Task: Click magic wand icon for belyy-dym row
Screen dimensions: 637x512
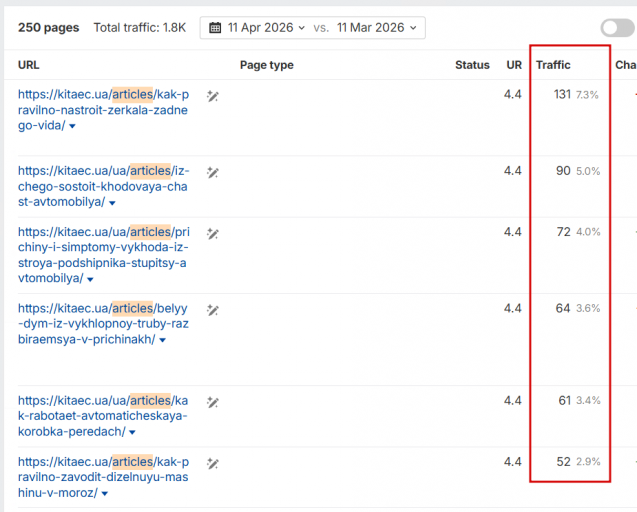Action: tap(212, 310)
